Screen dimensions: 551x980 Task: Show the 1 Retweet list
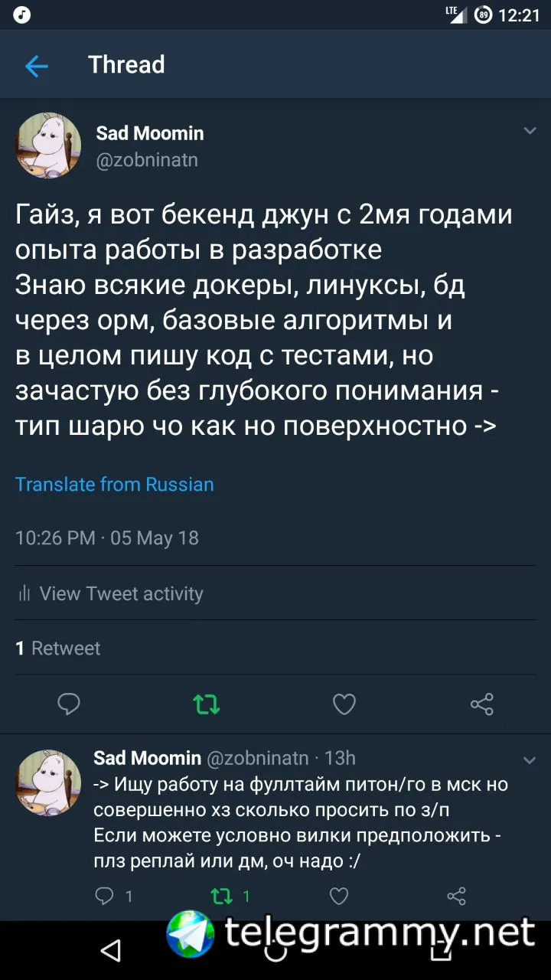click(58, 648)
